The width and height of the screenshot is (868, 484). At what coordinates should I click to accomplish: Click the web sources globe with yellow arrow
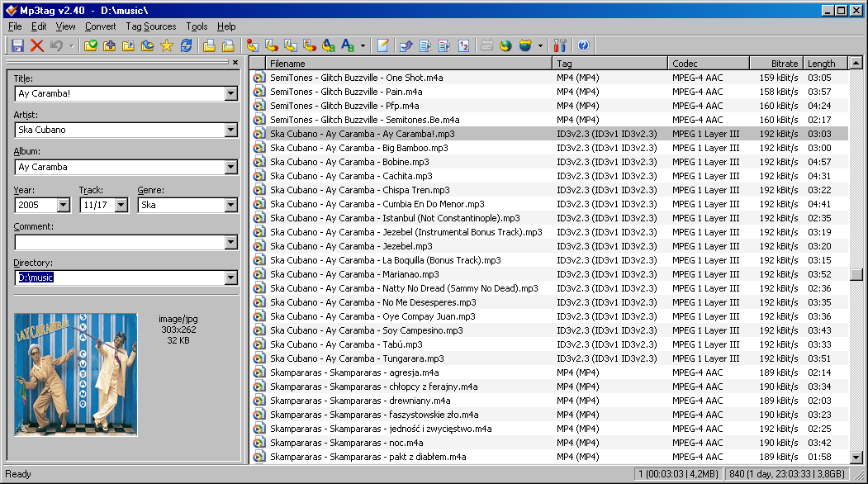point(525,45)
